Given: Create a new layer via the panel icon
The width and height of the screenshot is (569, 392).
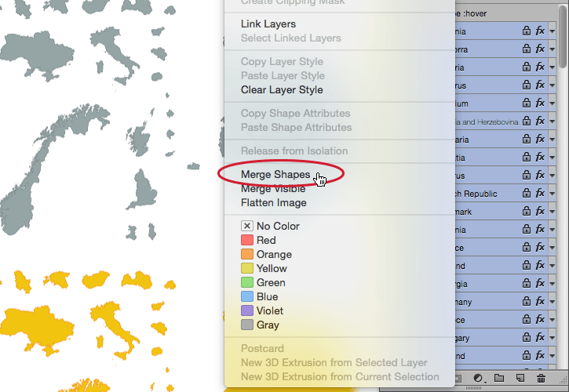Looking at the screenshot, I should click(520, 379).
